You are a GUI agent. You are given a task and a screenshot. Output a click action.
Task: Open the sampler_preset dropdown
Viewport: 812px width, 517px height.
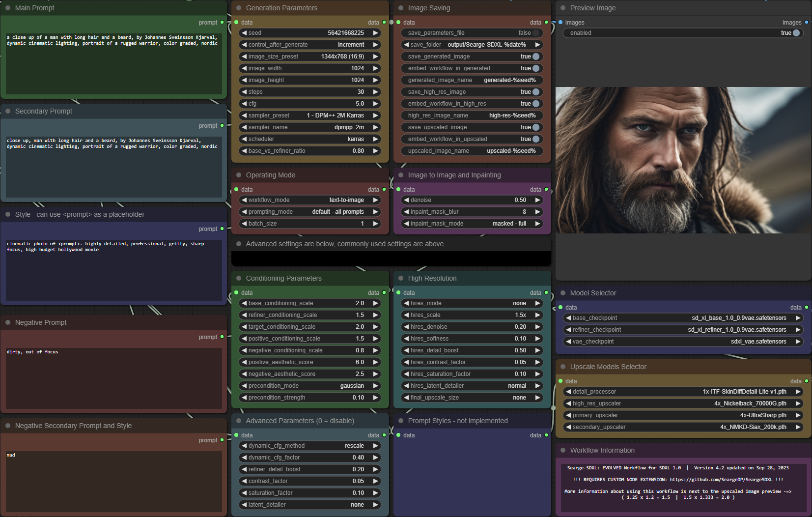(x=310, y=115)
